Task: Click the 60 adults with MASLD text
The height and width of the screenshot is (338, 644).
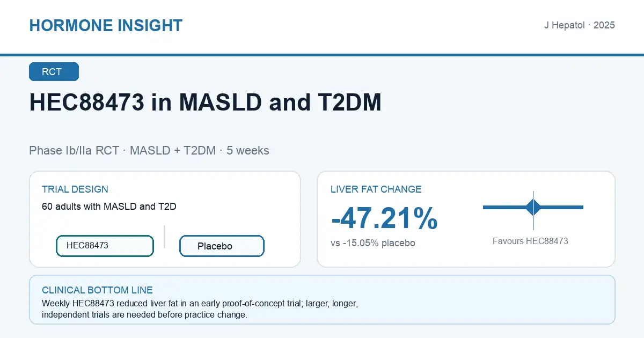Action: [109, 207]
